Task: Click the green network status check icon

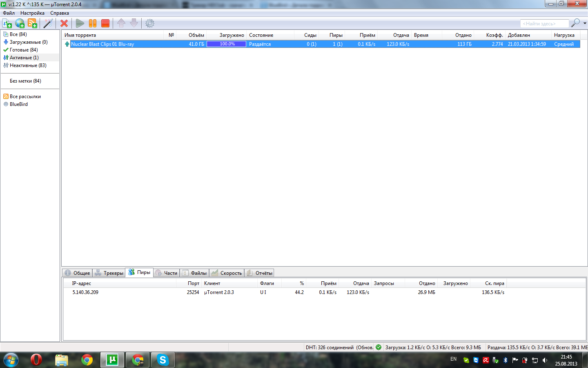Action: click(x=379, y=347)
